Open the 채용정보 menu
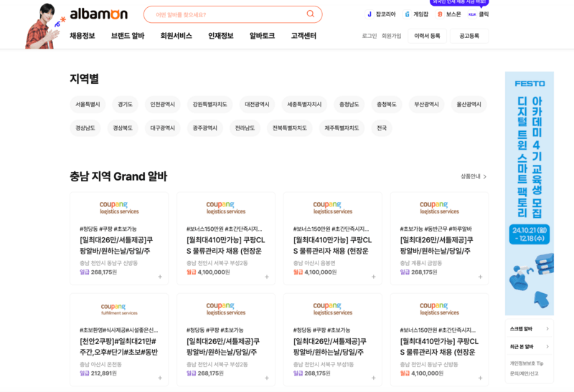Image resolution: width=574 pixels, height=392 pixels. pyautogui.click(x=83, y=36)
